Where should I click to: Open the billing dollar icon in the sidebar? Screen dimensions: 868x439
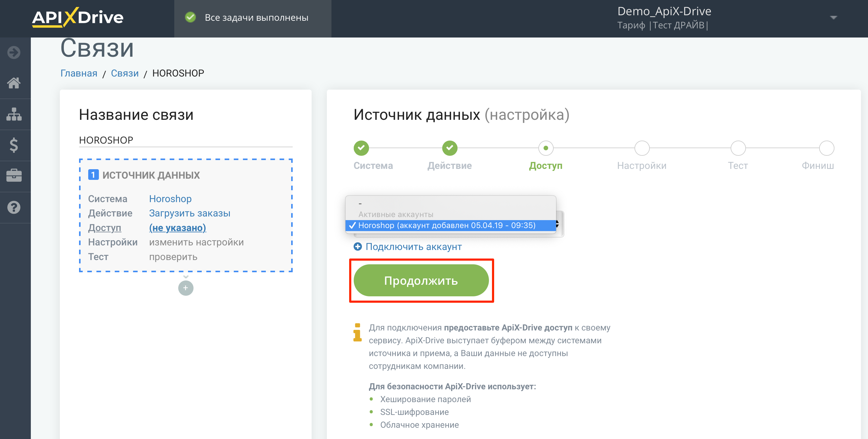click(x=14, y=145)
